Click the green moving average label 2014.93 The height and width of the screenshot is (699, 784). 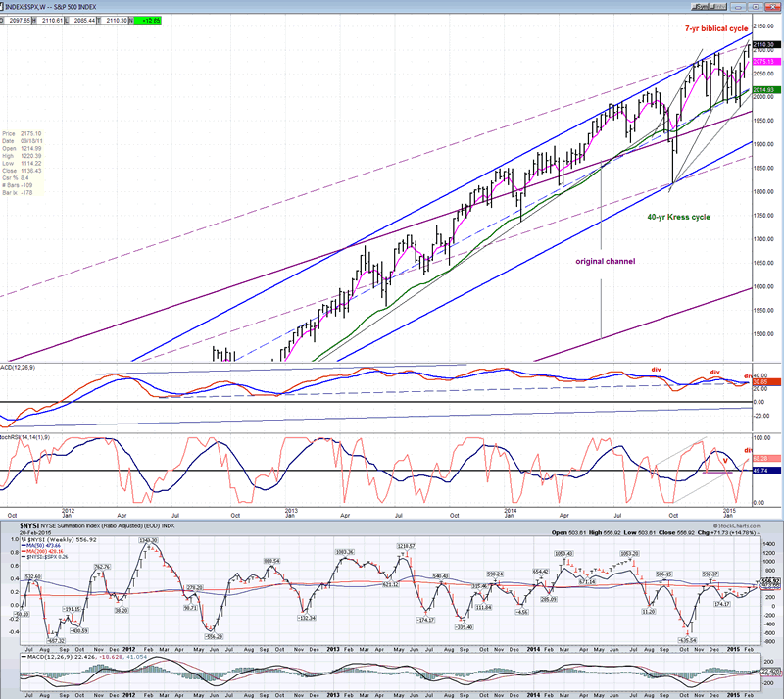click(x=766, y=90)
